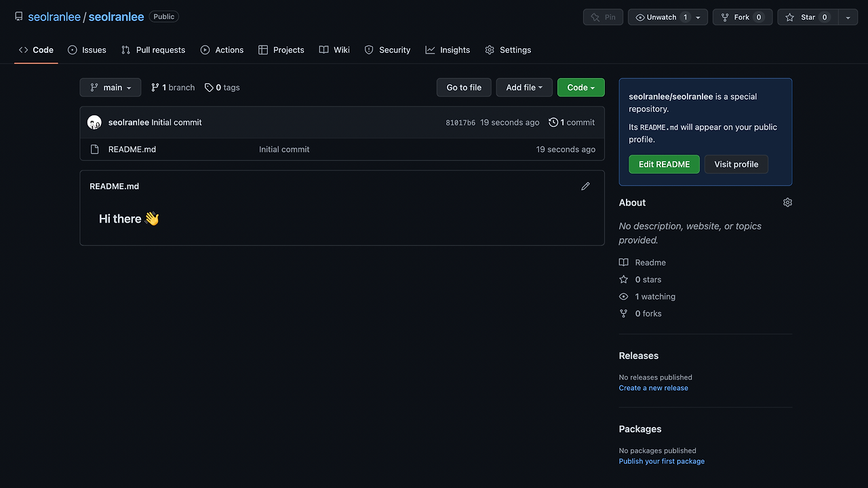Click the README.md file icon
This screenshot has width=868, height=488.
tap(94, 149)
